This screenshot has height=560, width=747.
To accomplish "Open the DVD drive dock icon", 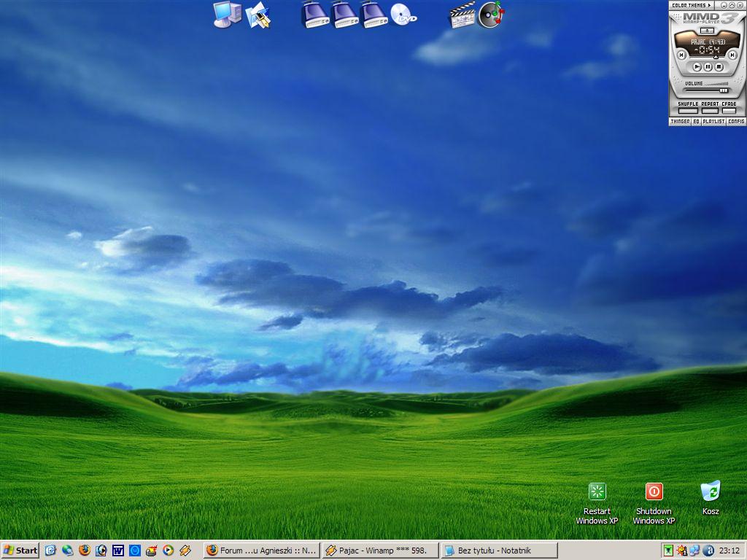I will click(403, 15).
